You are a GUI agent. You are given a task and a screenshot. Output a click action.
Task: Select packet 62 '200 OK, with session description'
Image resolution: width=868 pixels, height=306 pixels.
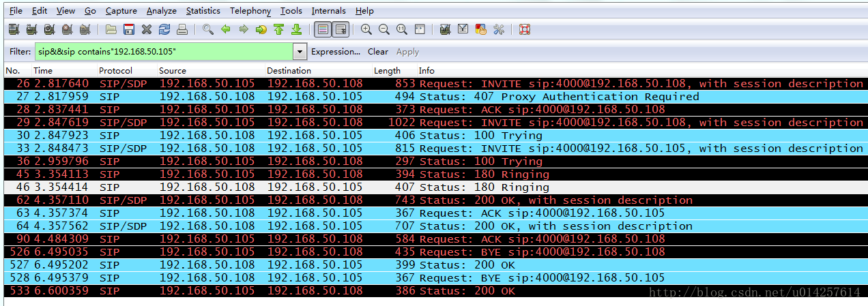pyautogui.click(x=434, y=200)
